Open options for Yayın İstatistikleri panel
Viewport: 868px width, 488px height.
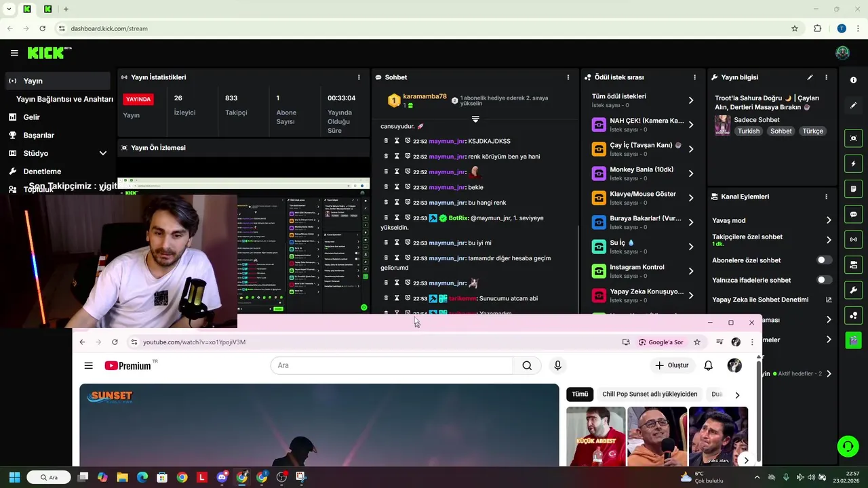(359, 77)
